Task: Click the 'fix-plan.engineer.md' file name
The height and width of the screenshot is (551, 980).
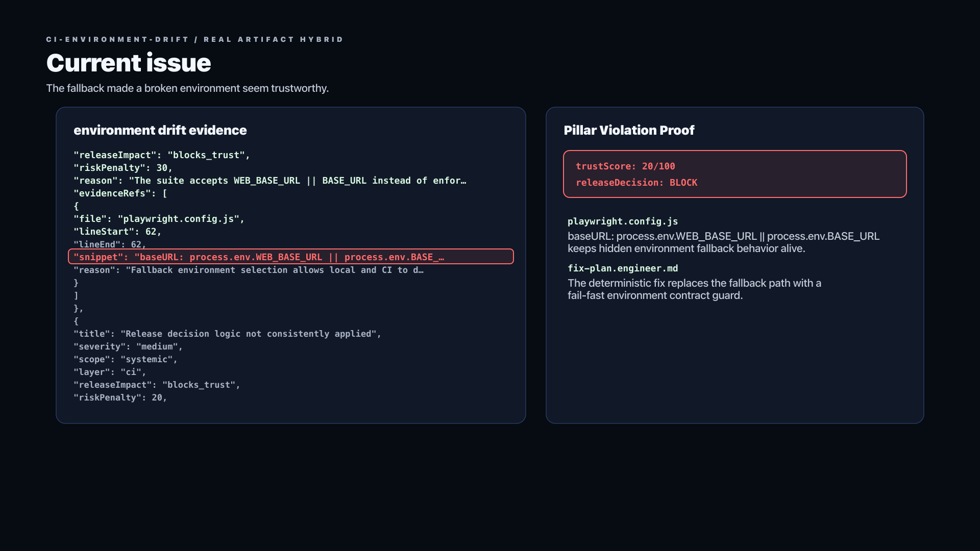Action: (x=623, y=268)
